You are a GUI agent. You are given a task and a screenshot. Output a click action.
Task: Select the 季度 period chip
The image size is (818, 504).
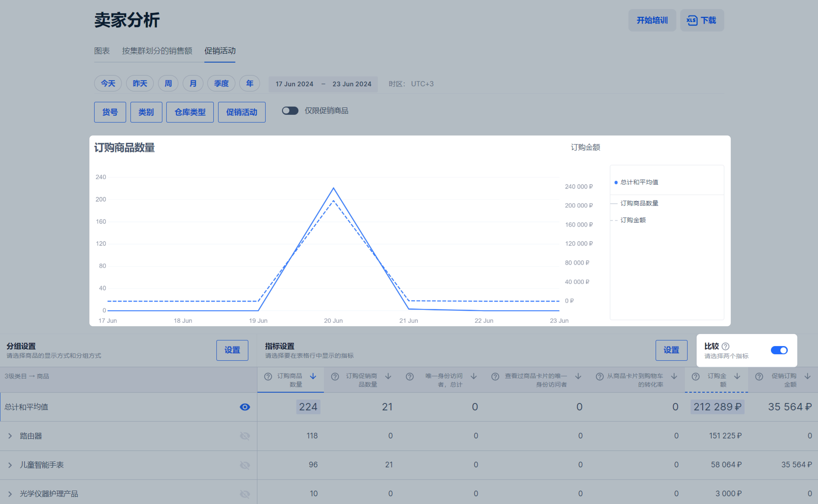tap(221, 83)
